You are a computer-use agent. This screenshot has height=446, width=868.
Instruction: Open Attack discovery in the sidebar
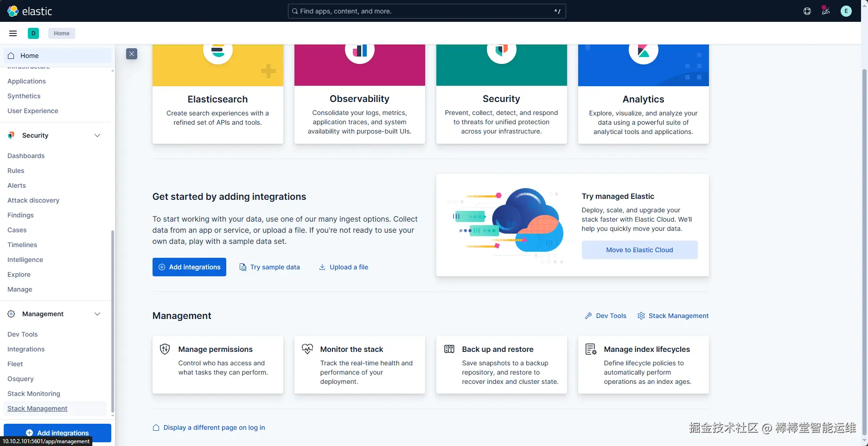[33, 200]
